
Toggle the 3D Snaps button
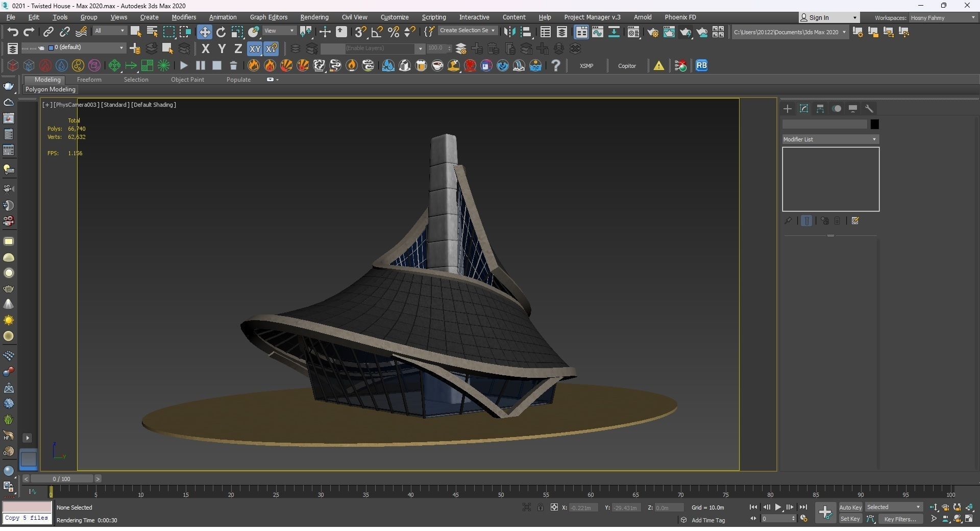[360, 32]
